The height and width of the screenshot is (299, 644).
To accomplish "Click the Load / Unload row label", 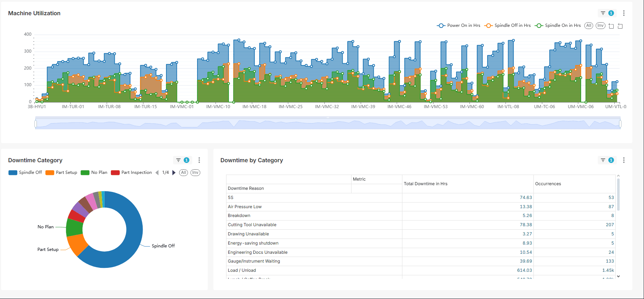I will tap(242, 270).
